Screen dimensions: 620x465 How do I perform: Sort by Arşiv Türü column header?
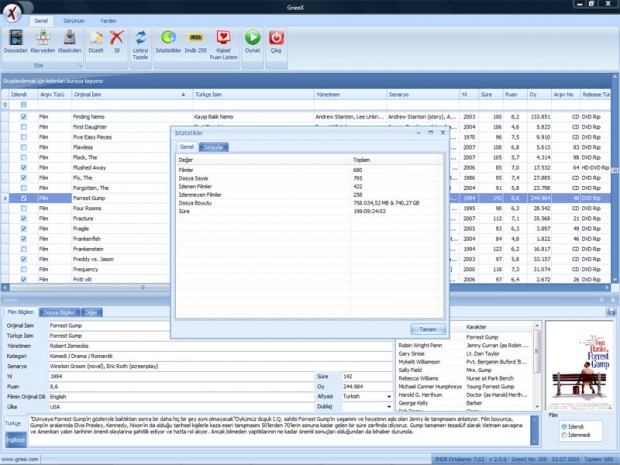[55, 95]
